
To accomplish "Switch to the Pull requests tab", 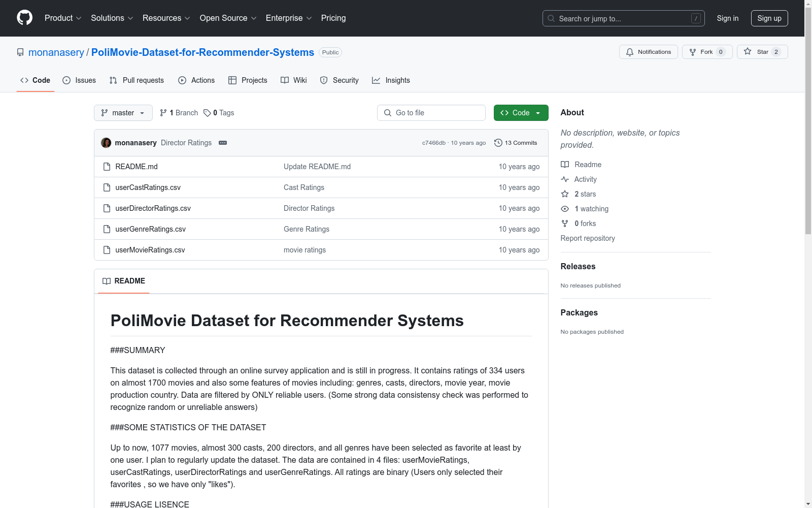I will 137,80.
